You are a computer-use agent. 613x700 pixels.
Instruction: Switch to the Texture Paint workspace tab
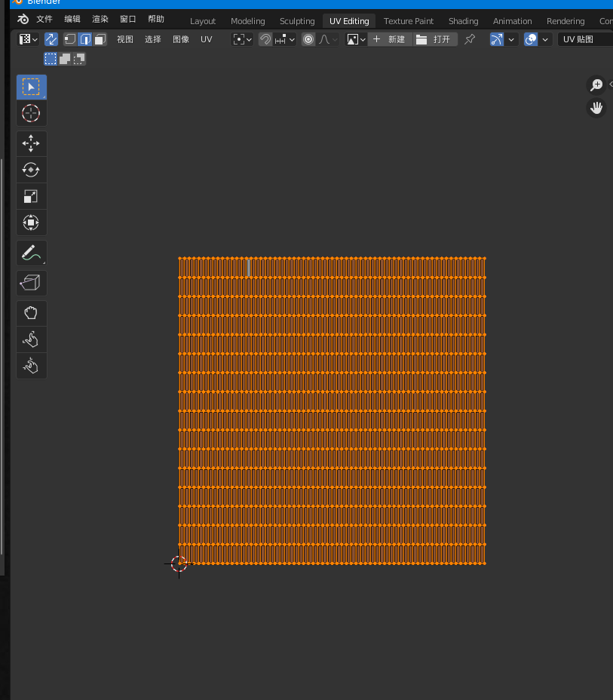pos(409,21)
